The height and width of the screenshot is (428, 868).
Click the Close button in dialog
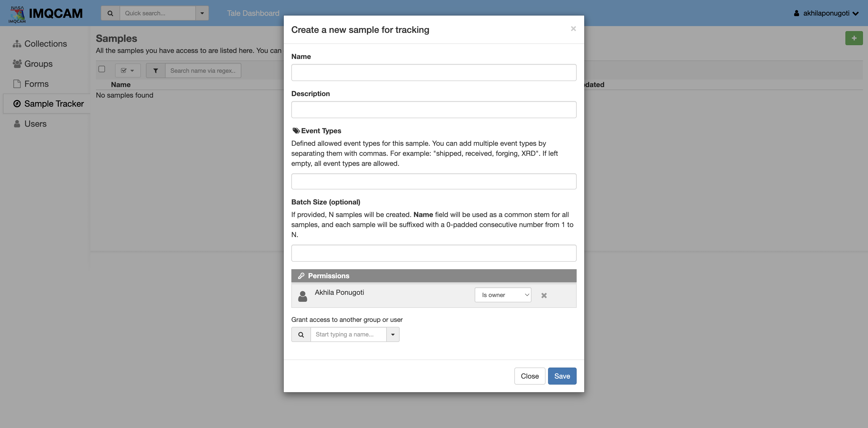point(530,376)
